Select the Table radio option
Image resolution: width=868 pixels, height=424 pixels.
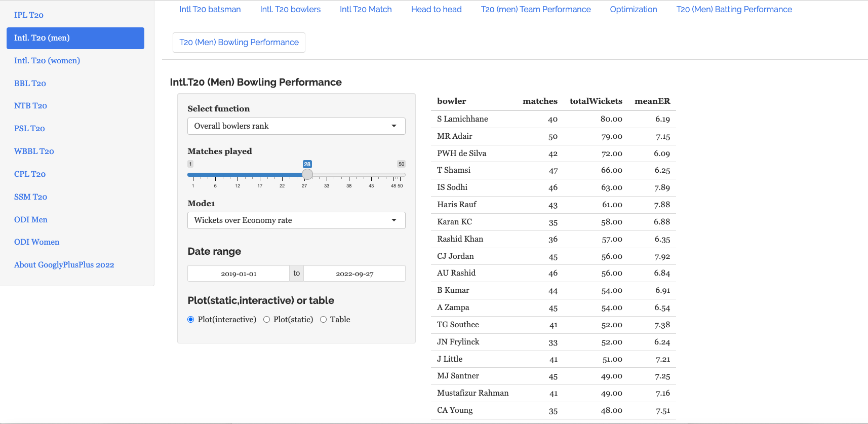pyautogui.click(x=323, y=320)
